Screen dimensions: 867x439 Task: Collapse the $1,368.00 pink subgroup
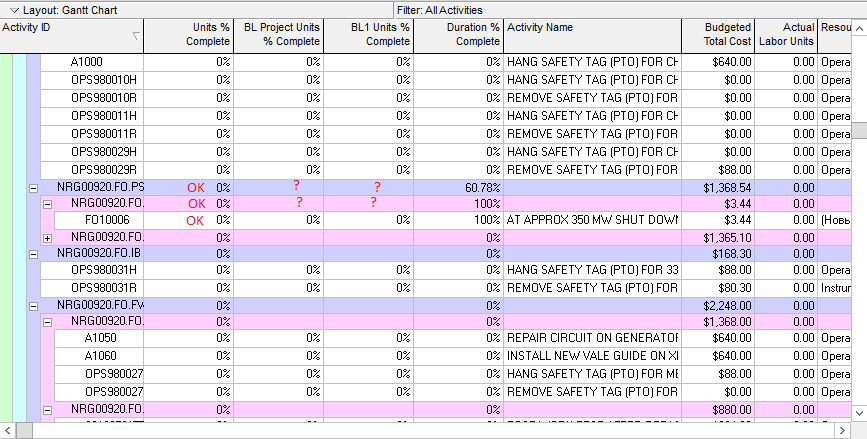(x=48, y=322)
